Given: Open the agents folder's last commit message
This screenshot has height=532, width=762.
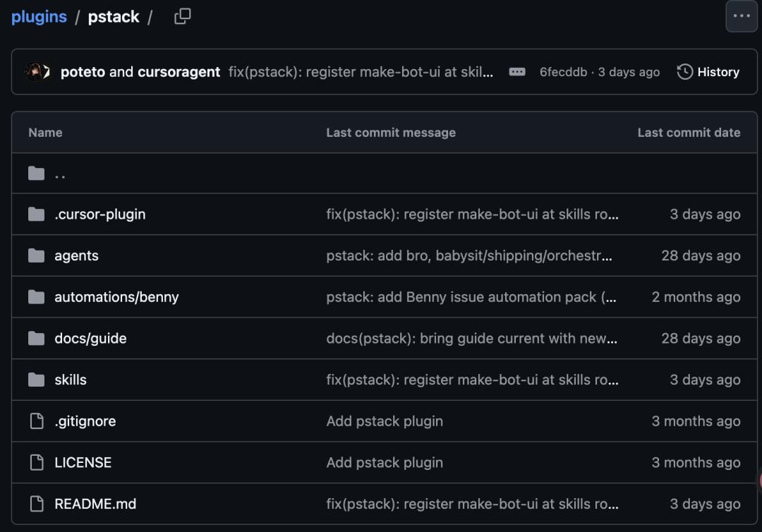Looking at the screenshot, I should coord(469,255).
